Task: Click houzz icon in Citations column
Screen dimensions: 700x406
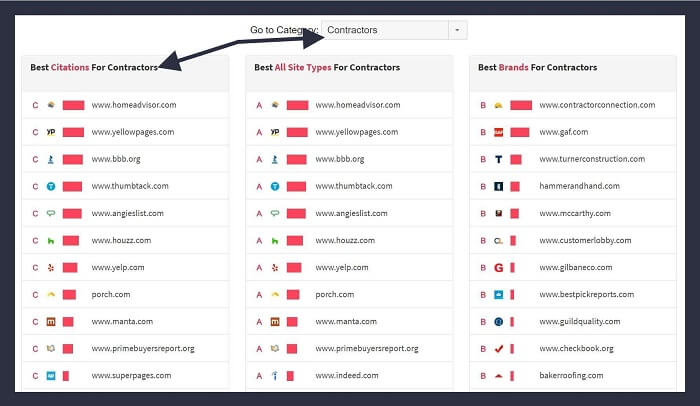Action: pos(51,241)
